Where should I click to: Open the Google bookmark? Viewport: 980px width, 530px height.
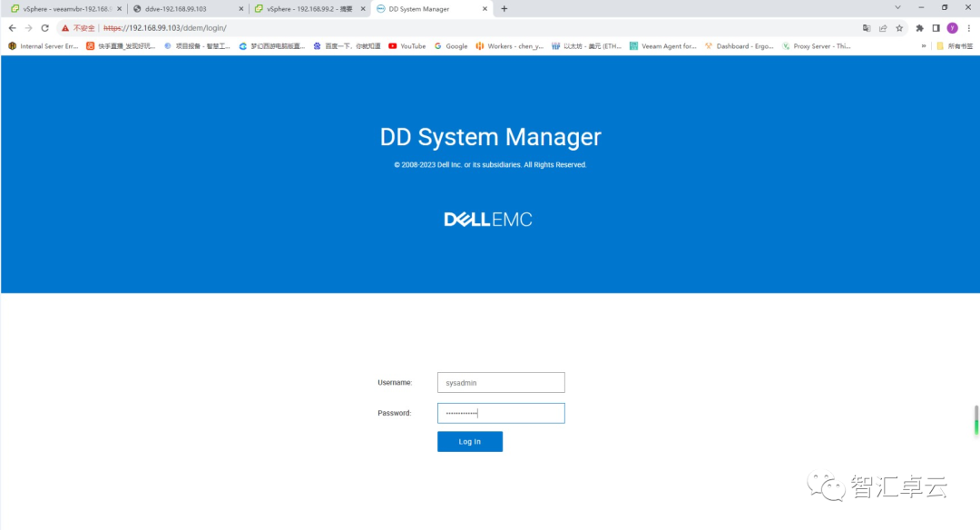[451, 46]
